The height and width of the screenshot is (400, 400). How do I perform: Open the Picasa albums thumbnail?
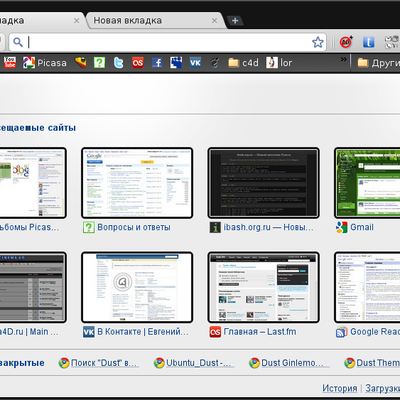pos(33,183)
